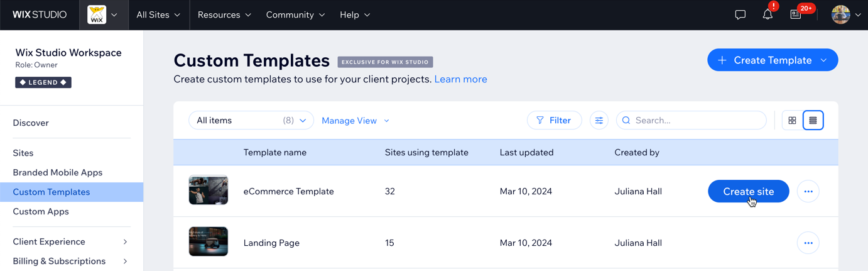Switch to grid view
Image resolution: width=868 pixels, height=271 pixels.
[x=792, y=120]
